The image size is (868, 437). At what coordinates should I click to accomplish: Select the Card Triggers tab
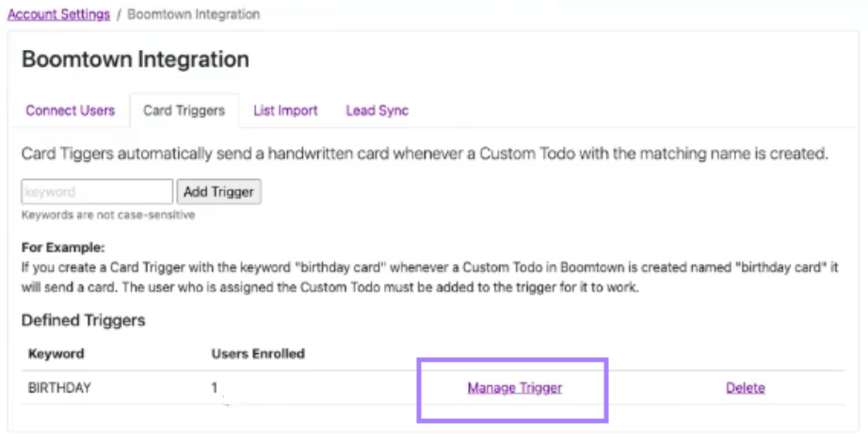(x=184, y=110)
